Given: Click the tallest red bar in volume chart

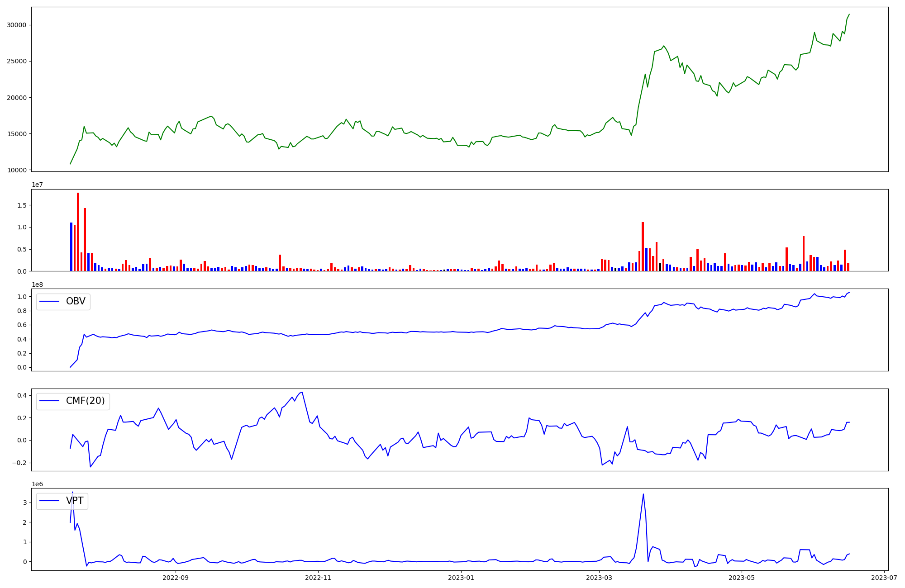Looking at the screenshot, I should [x=78, y=232].
